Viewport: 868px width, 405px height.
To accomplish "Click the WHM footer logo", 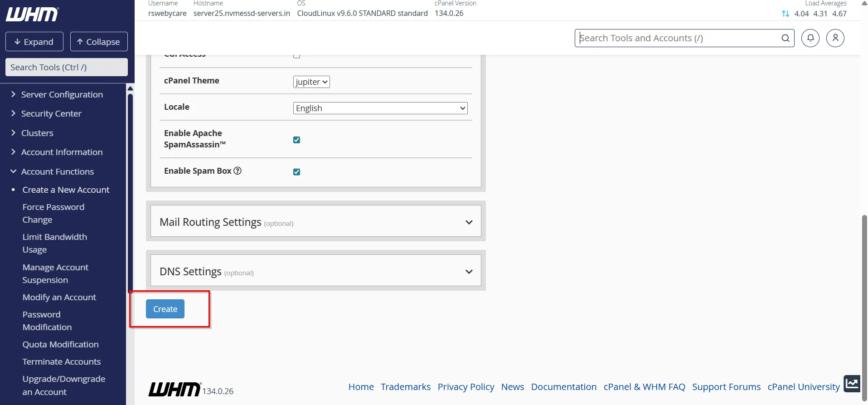I will point(175,389).
